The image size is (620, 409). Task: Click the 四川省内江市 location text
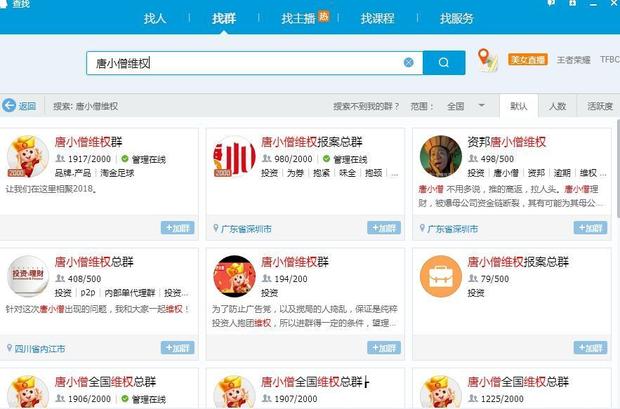40,348
